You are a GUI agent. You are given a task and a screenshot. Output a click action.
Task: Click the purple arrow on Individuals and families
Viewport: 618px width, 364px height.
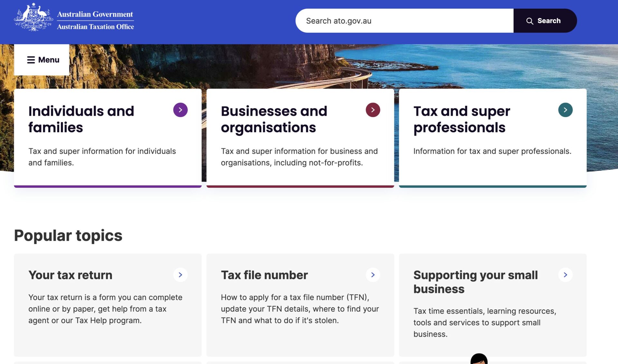(180, 110)
